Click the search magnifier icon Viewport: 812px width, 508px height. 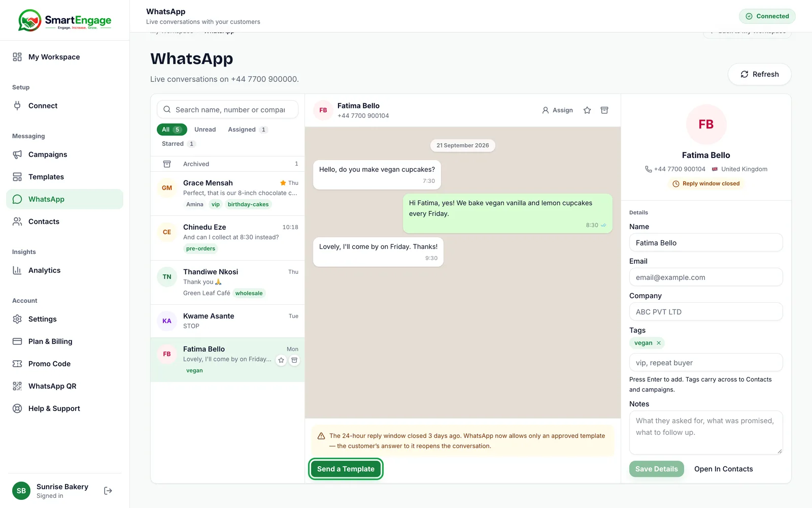click(x=167, y=110)
